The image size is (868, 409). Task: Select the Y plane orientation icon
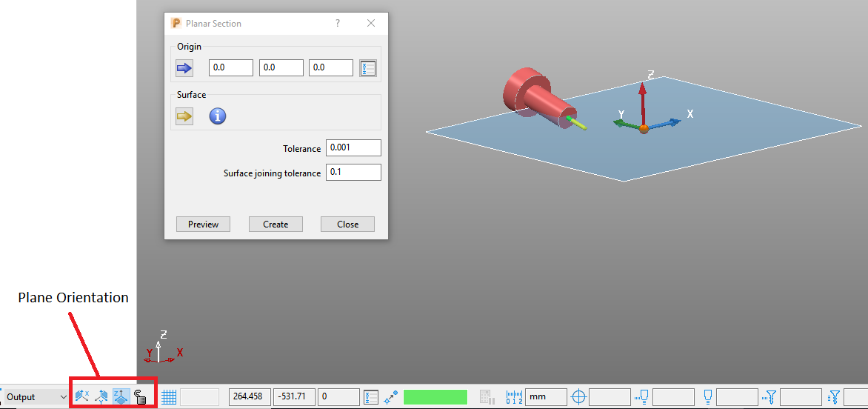101,396
